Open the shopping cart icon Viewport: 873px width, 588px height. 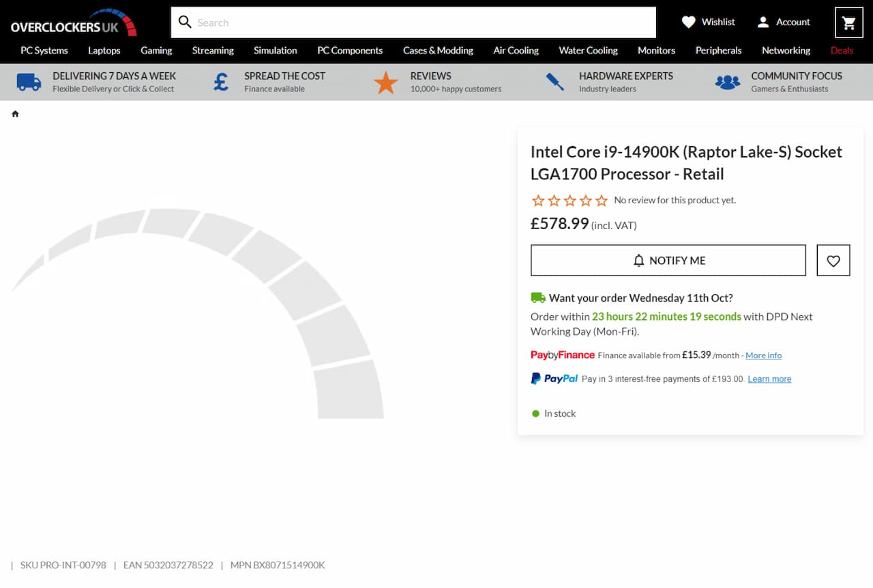[849, 23]
